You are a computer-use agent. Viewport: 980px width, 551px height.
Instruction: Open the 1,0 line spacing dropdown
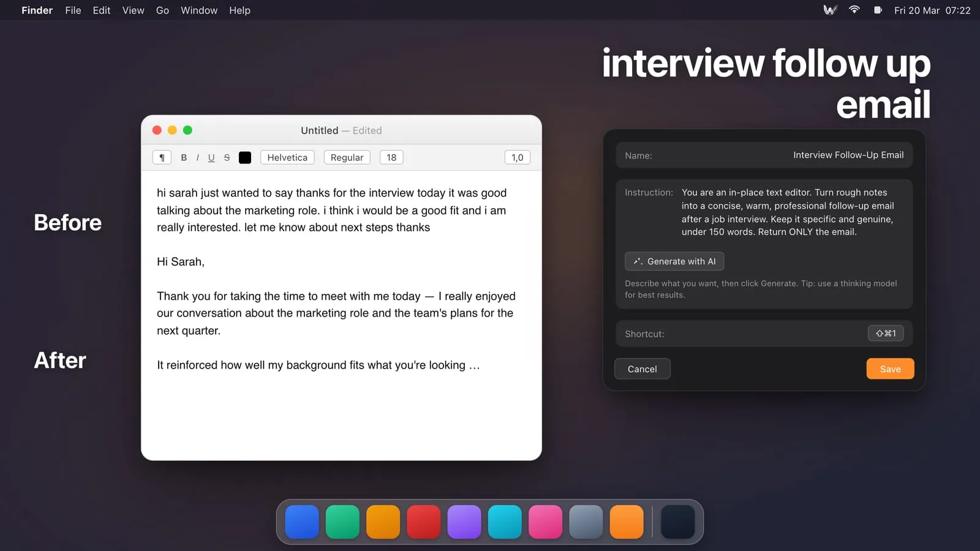pos(517,157)
